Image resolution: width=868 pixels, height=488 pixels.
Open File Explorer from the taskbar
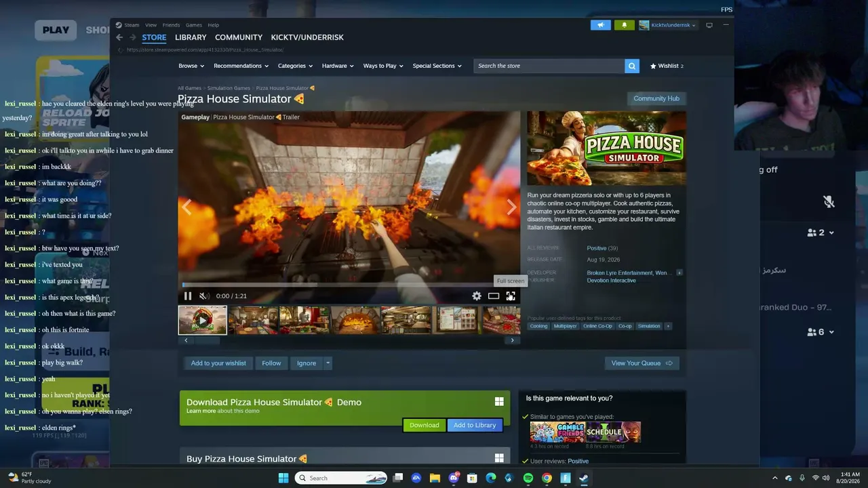(435, 478)
